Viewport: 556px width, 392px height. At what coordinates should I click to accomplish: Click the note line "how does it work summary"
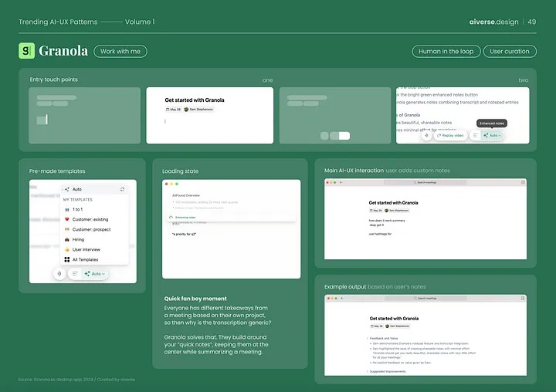point(387,221)
